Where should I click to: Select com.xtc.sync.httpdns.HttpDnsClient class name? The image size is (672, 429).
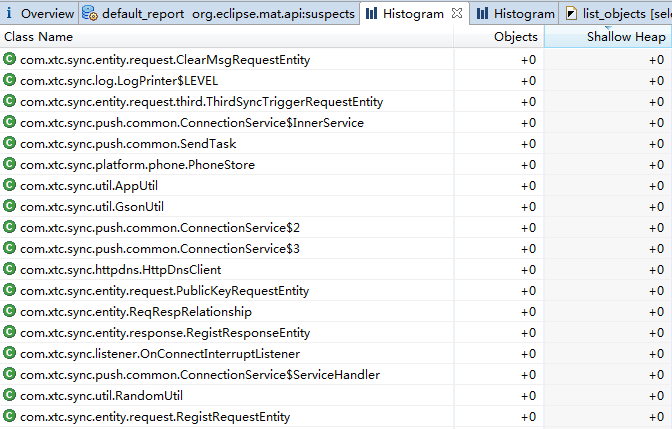click(x=121, y=270)
